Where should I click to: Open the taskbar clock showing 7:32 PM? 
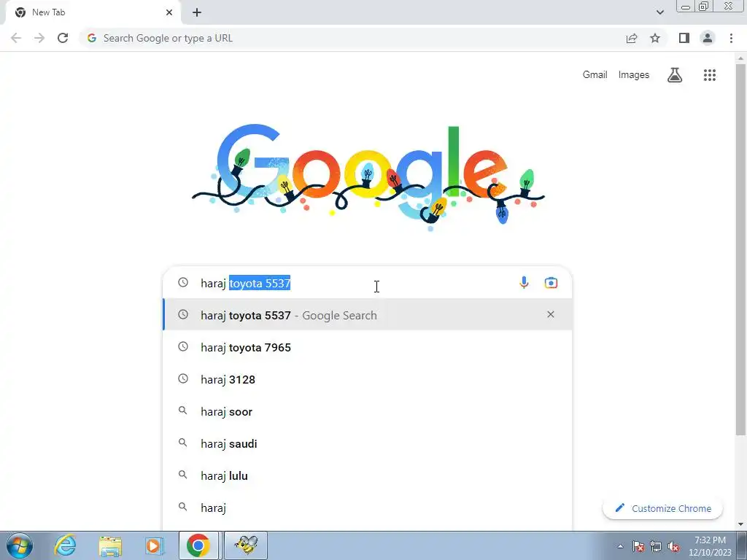click(x=710, y=546)
